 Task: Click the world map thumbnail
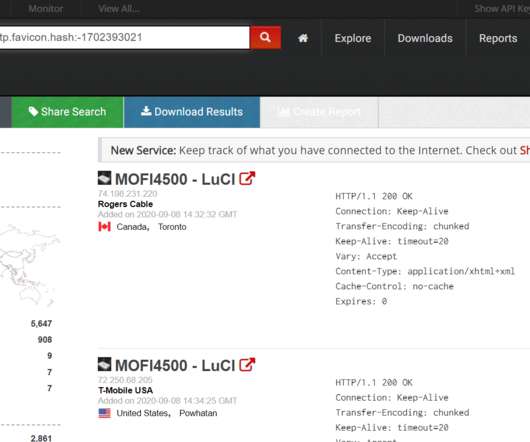click(30, 265)
